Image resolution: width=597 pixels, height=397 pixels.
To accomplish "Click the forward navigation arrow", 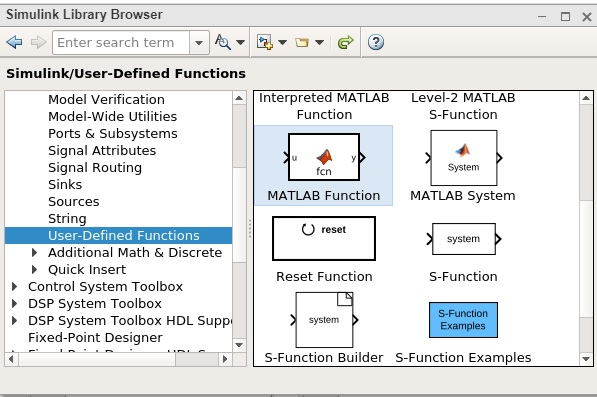I will coord(38,42).
